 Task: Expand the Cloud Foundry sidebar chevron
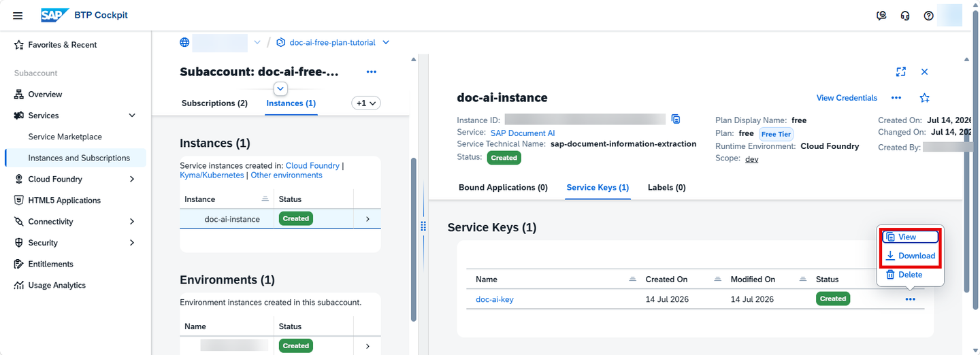pos(132,180)
